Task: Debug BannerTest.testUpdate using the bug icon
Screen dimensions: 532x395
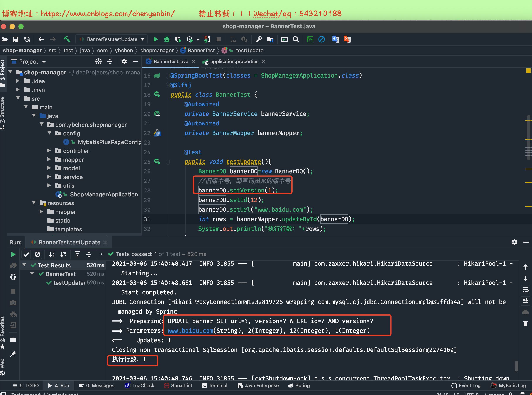Action: click(x=167, y=39)
